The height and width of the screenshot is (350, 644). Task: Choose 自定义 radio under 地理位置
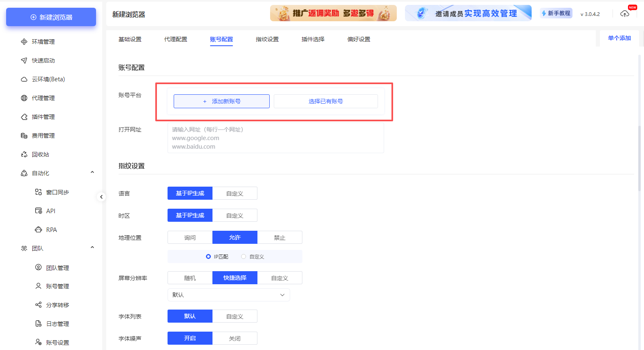pyautogui.click(x=244, y=256)
